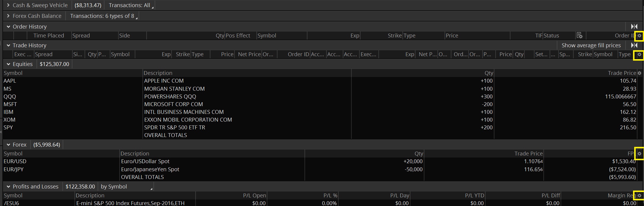644x206 pixels.
Task: Click the Equities total $125,307.00
Action: (x=54, y=64)
